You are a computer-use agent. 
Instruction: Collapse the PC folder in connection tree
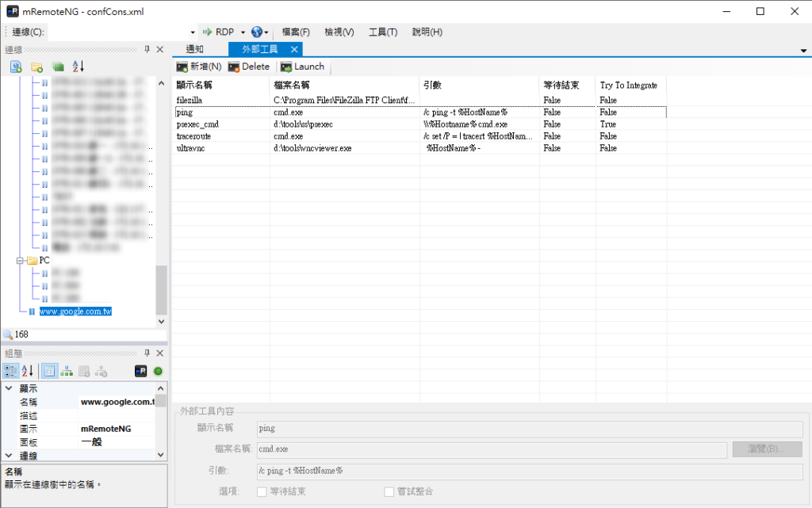point(20,261)
